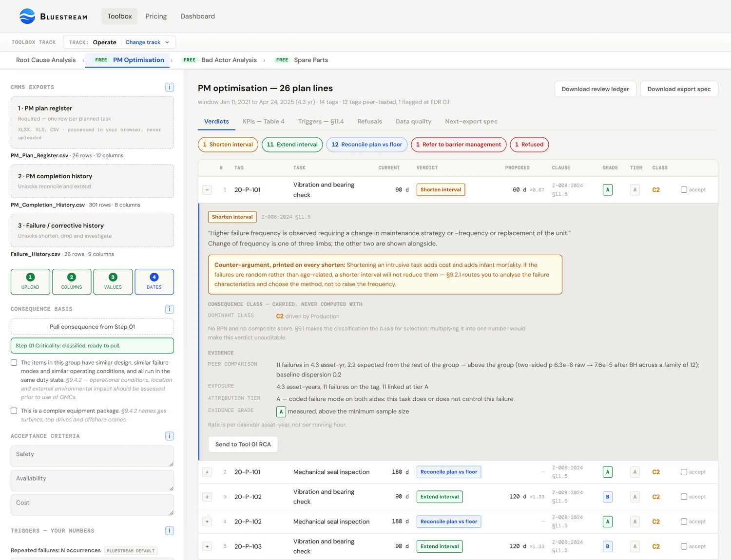This screenshot has width=731, height=560.
Task: Open Triggers info icon
Action: (170, 531)
